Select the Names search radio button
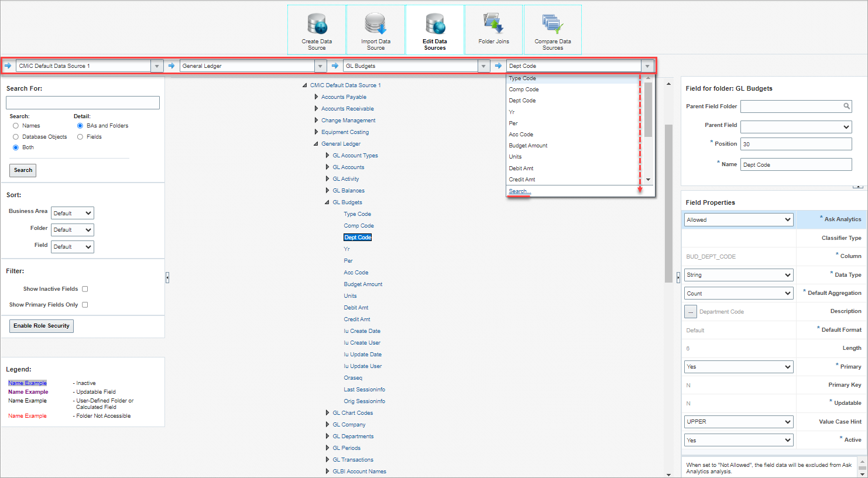This screenshot has height=478, width=868. pos(16,126)
